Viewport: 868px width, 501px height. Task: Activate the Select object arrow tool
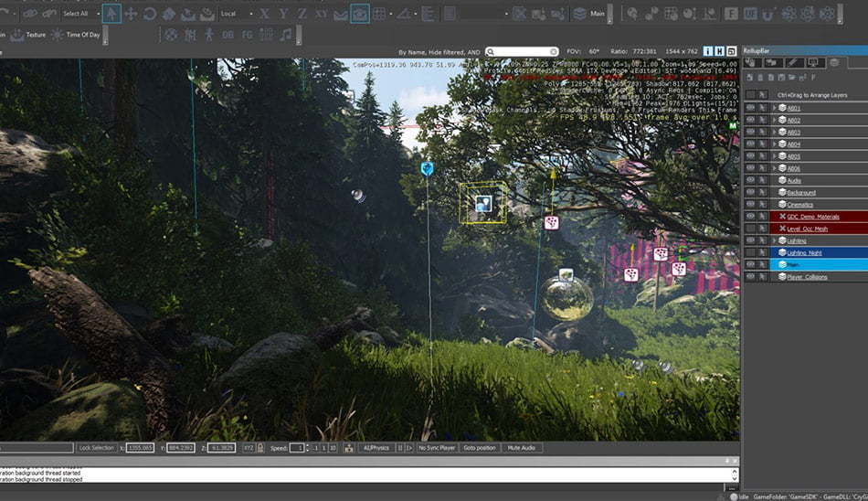(111, 14)
